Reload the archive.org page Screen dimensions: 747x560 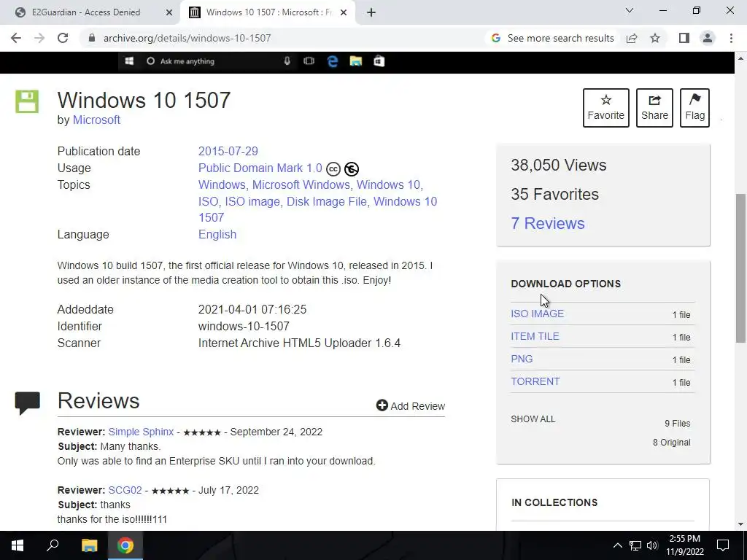pos(63,38)
